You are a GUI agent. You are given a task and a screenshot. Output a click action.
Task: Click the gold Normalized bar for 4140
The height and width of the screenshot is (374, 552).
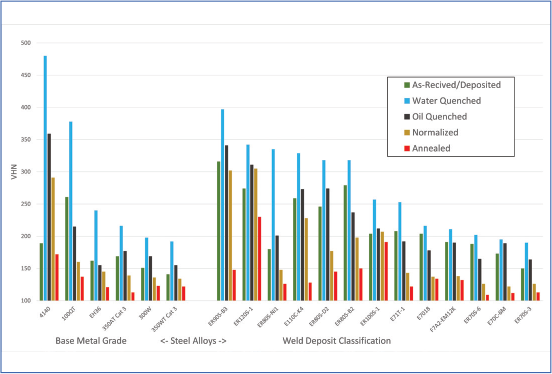point(53,239)
